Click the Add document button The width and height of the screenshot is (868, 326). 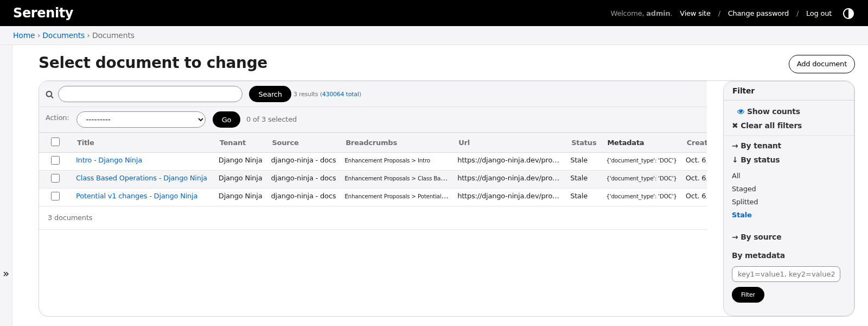point(822,64)
